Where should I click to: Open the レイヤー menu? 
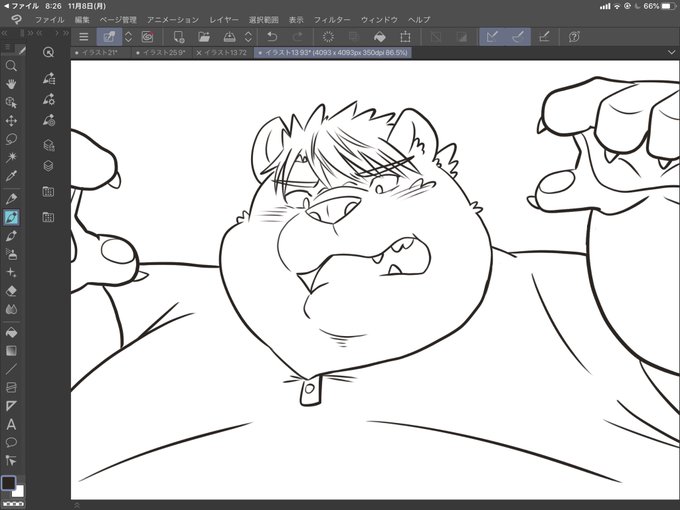coord(224,20)
